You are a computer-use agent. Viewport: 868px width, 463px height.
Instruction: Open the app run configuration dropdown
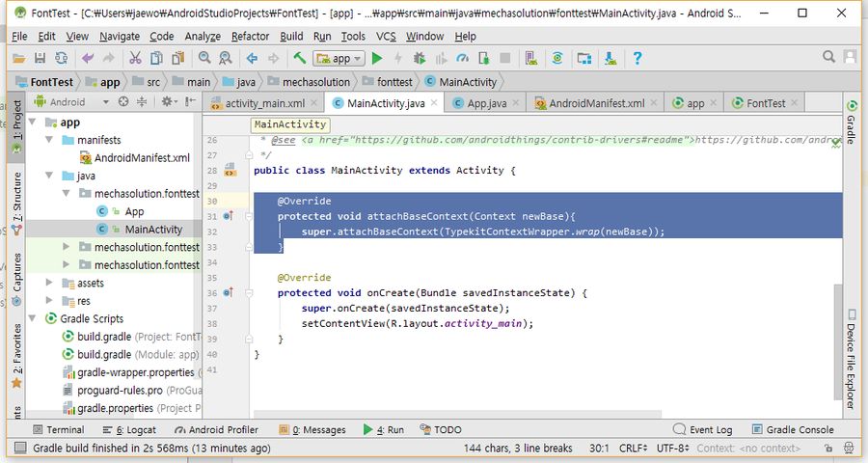point(339,58)
